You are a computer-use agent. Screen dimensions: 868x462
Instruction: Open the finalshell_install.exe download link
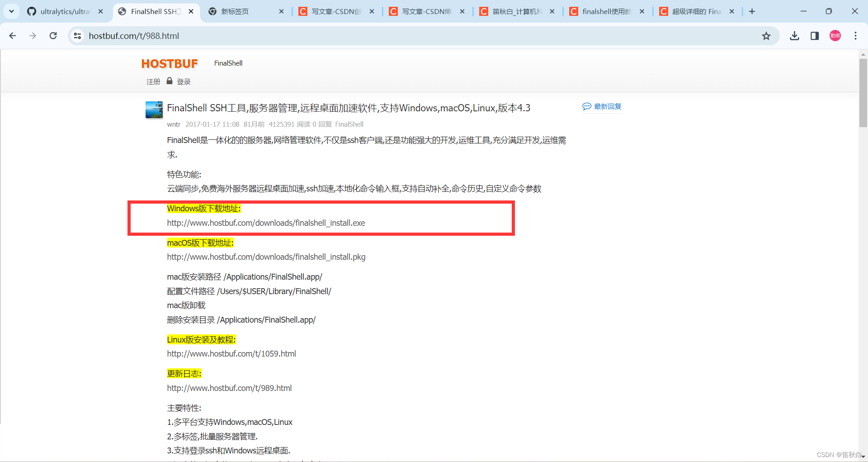pos(266,223)
